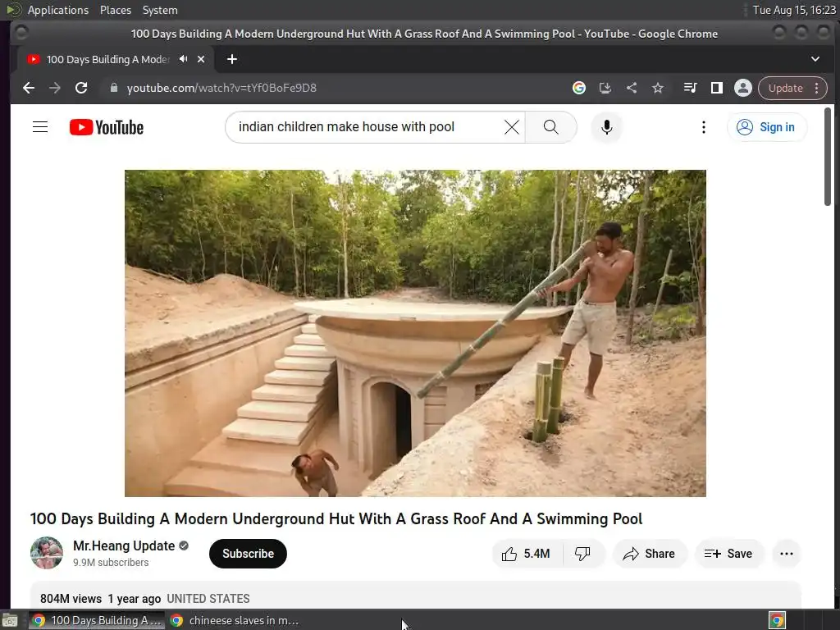The height and width of the screenshot is (630, 840).
Task: Expand the description box showing 804M views
Action: click(x=415, y=596)
